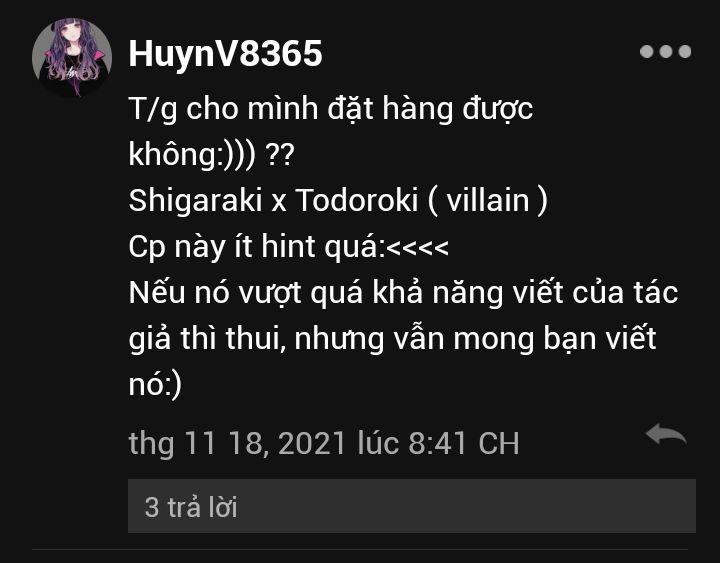Click the final "nó:)" text line
This screenshot has height=563, width=720.
pos(155,384)
